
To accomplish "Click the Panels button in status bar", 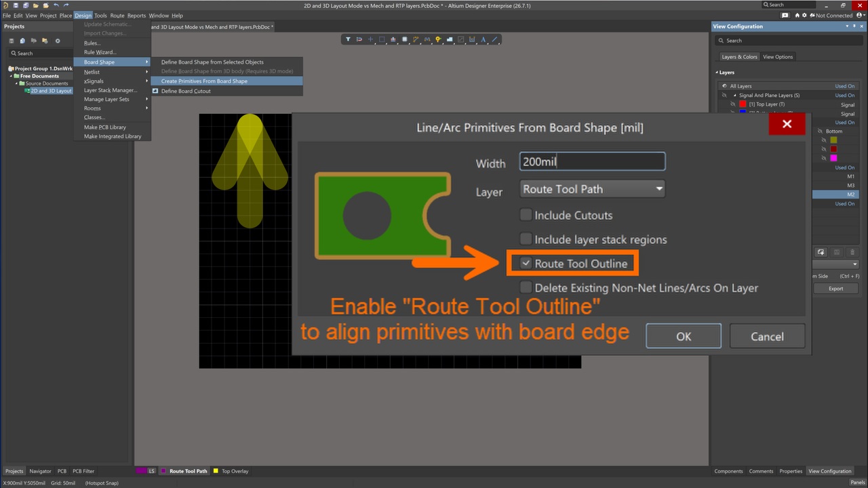I will (857, 483).
